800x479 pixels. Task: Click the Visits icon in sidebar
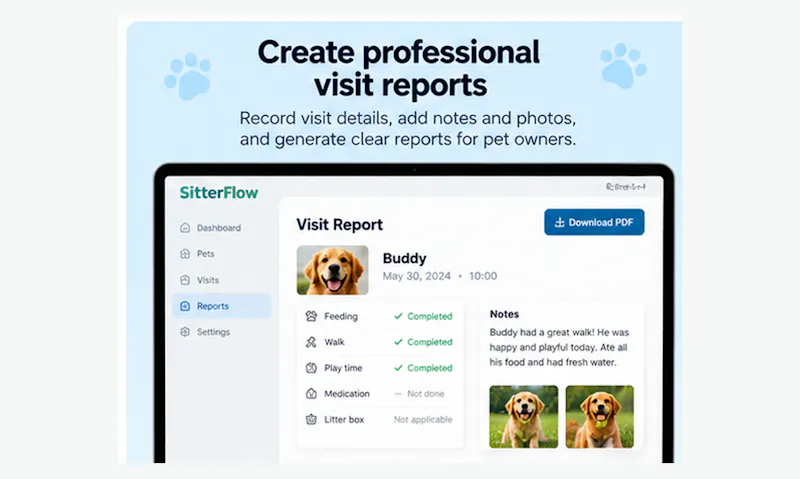pos(185,280)
